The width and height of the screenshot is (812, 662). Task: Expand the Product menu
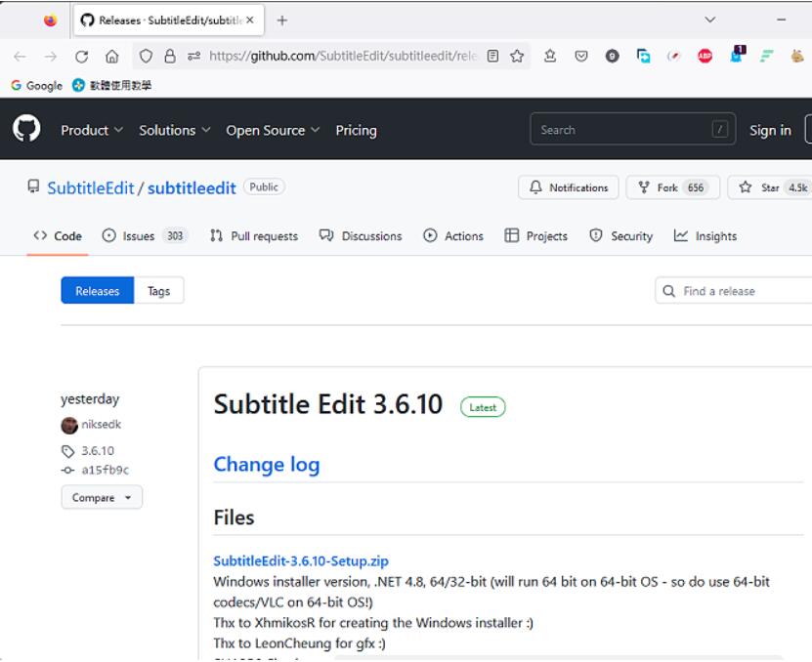[92, 130]
